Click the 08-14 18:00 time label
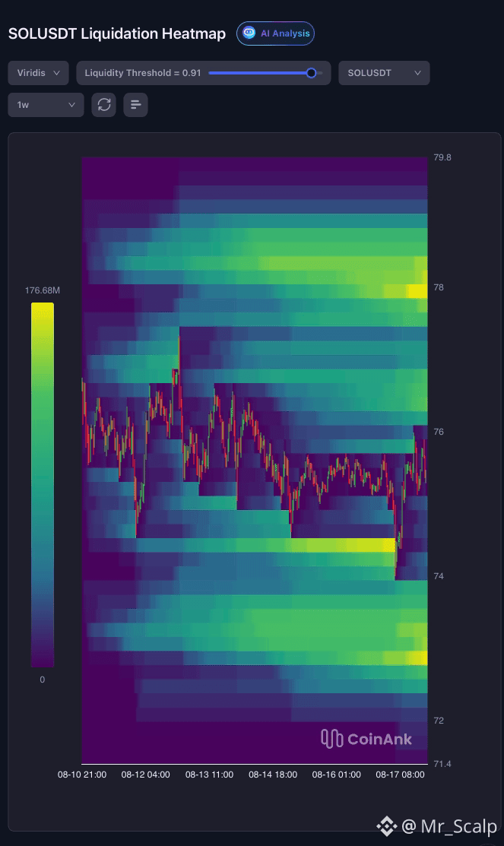Image resolution: width=504 pixels, height=846 pixels. pos(273,775)
